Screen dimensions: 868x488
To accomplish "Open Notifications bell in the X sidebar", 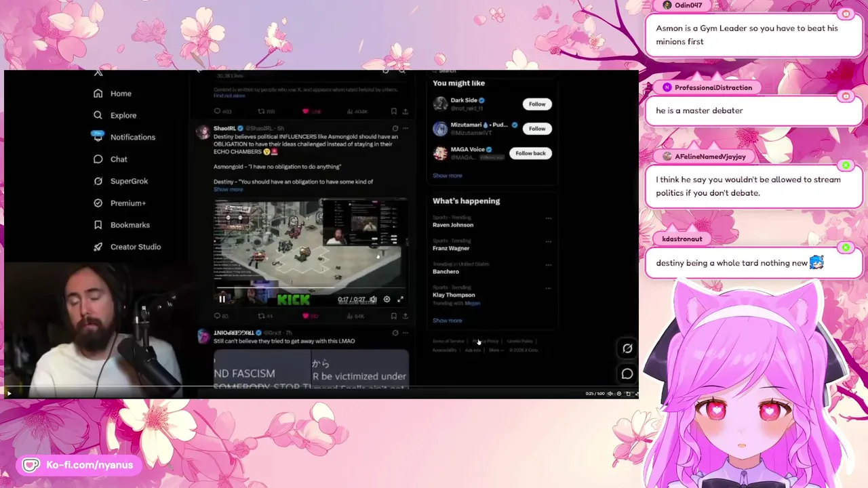I will (x=98, y=136).
